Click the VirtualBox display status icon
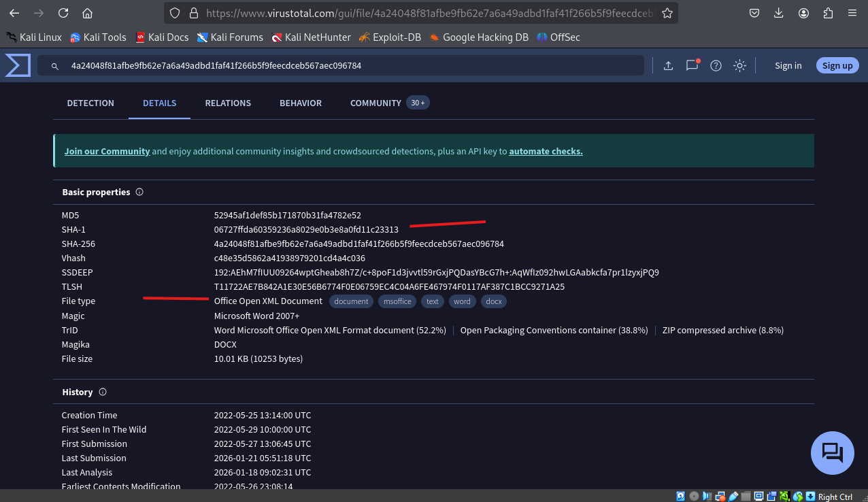This screenshot has width=868, height=502. tap(759, 496)
